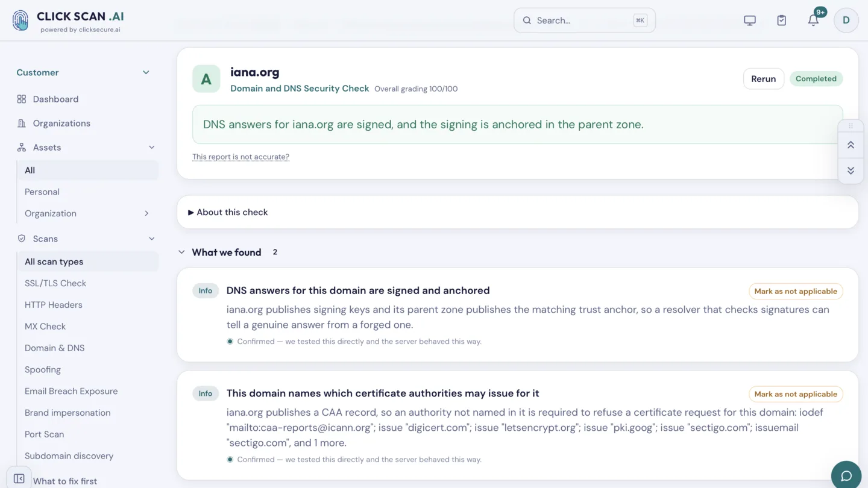
Task: Open Subdomain discovery scans
Action: (69, 457)
